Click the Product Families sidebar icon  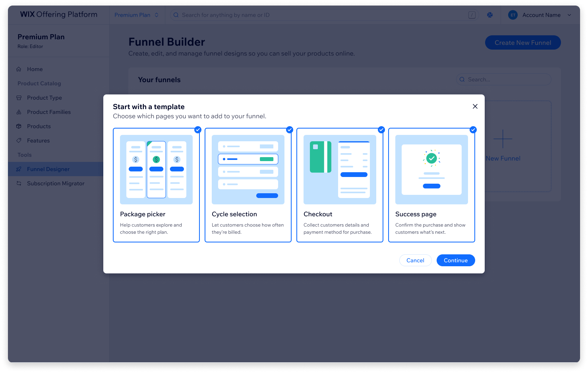[19, 112]
